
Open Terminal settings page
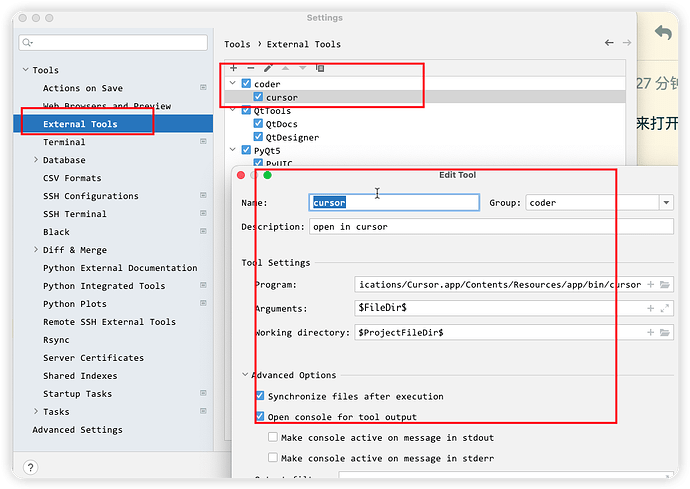pos(64,142)
